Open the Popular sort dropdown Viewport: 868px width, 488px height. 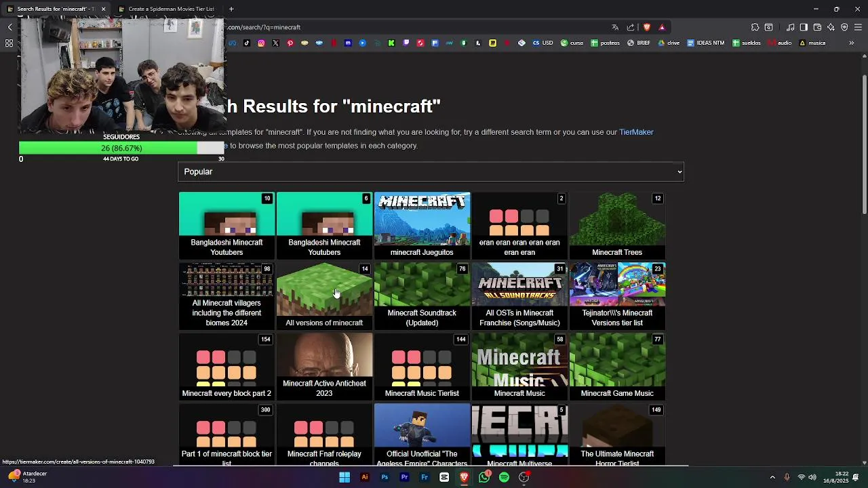431,171
